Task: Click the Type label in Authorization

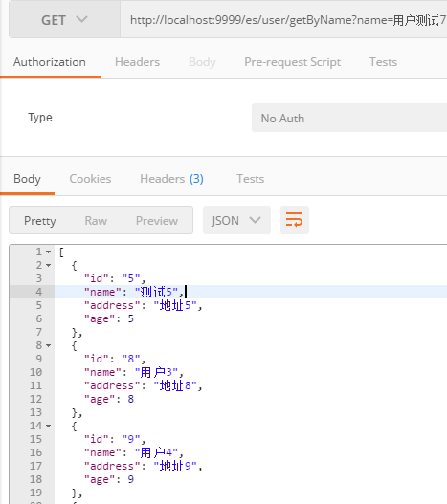Action: point(40,118)
